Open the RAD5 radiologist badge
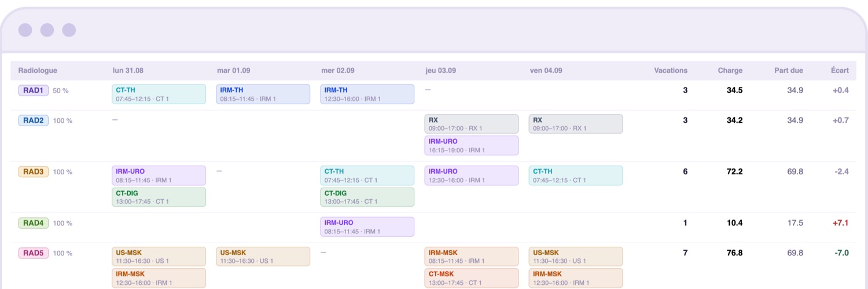The width and height of the screenshot is (868, 289). coord(34,253)
